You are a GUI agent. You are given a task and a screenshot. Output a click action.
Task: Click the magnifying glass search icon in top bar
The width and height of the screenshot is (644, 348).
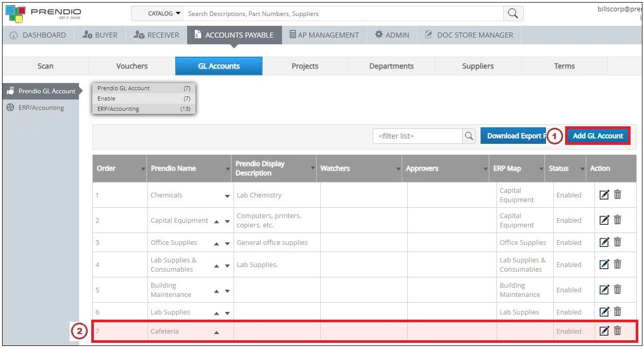pyautogui.click(x=513, y=13)
